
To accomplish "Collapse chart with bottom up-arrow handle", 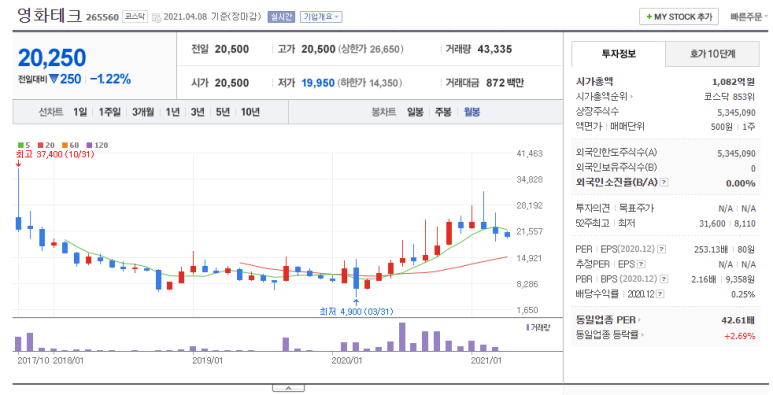I will pyautogui.click(x=288, y=389).
